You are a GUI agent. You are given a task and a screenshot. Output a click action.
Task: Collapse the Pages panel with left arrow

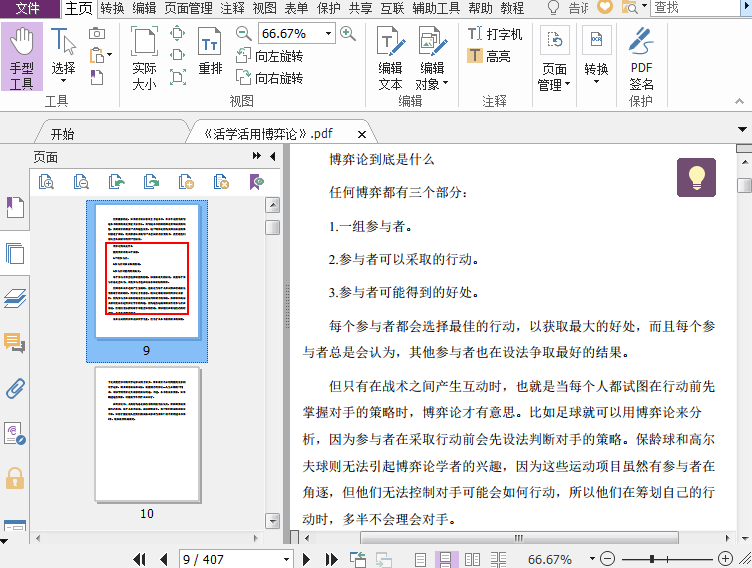click(272, 156)
